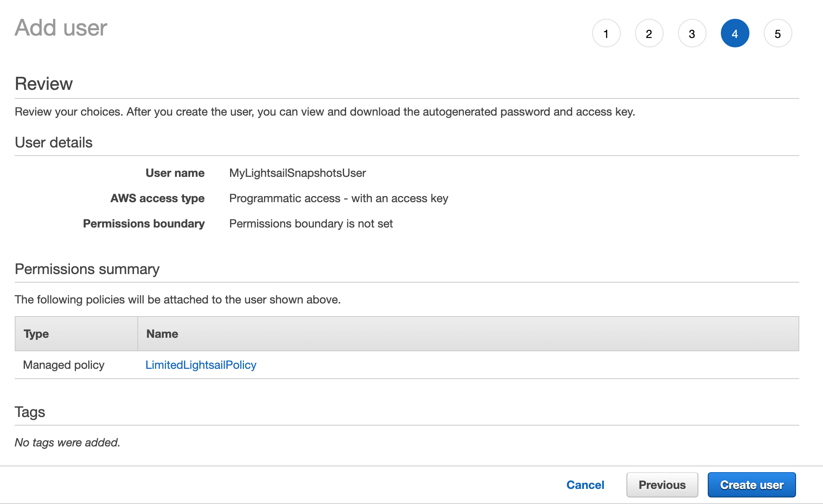Image resolution: width=823 pixels, height=504 pixels.
Task: Click the Programmatic access type value
Action: (338, 198)
